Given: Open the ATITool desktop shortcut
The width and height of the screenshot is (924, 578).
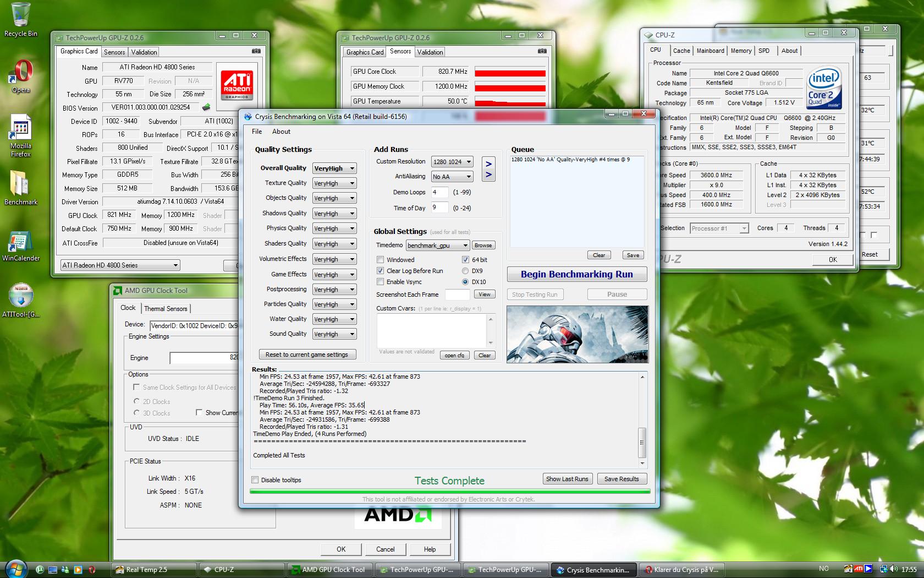Looking at the screenshot, I should [x=21, y=301].
